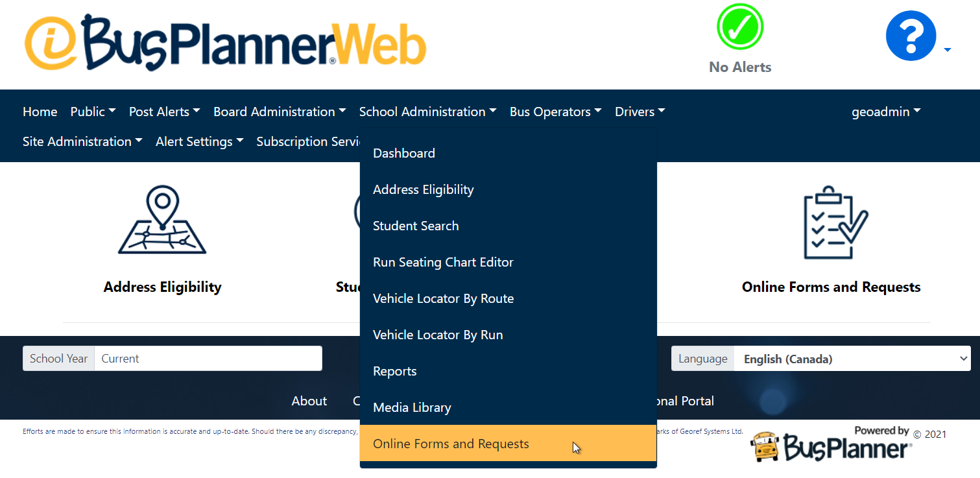The image size is (980, 478).
Task: Go to the Home link
Action: [40, 112]
